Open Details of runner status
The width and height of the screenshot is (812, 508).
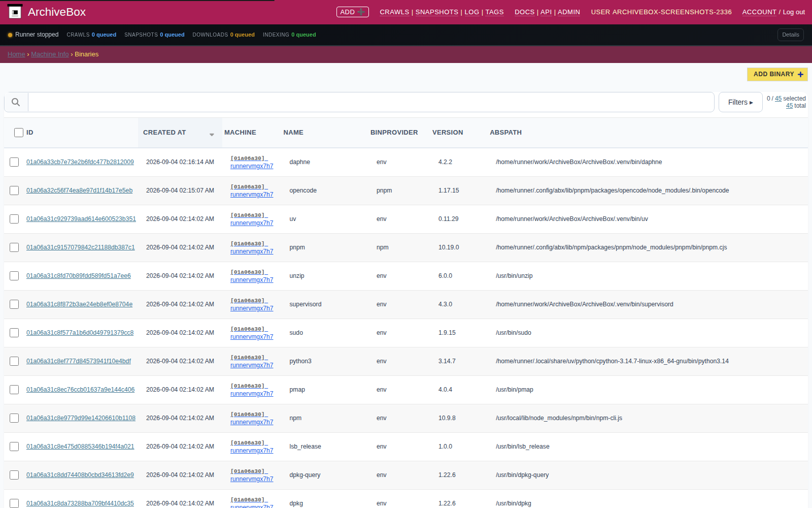pos(790,35)
